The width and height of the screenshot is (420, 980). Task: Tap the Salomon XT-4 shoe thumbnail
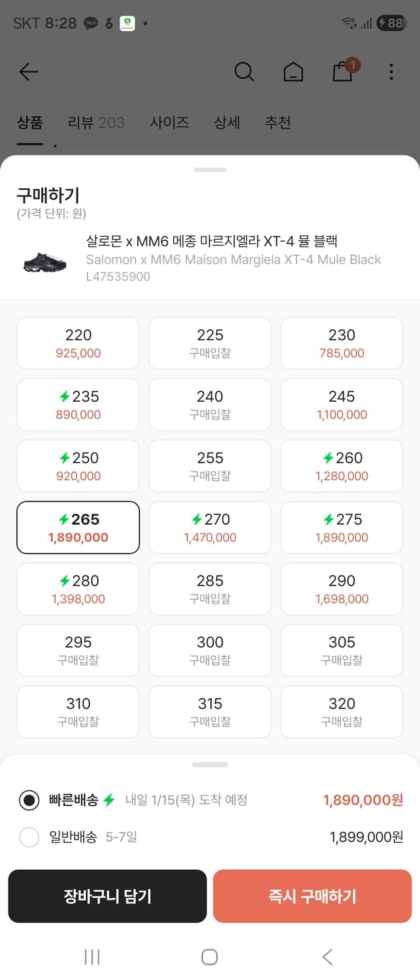[x=44, y=259]
